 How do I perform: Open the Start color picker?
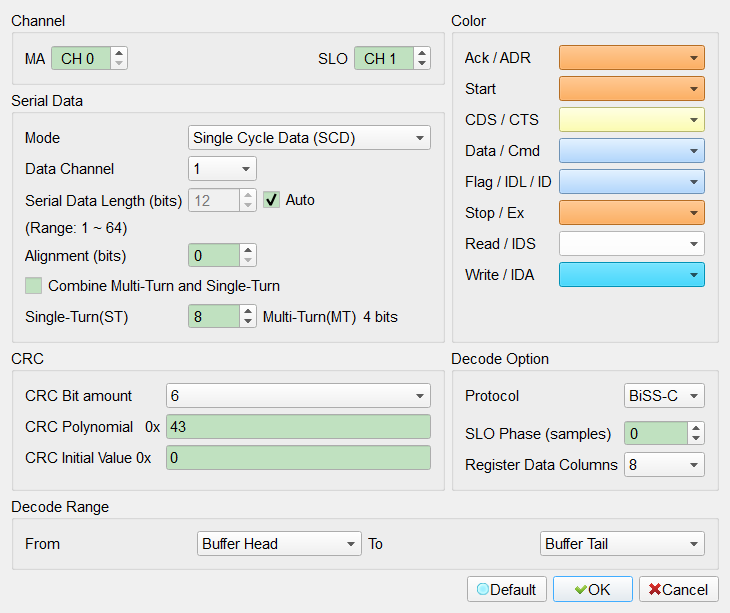pos(631,88)
